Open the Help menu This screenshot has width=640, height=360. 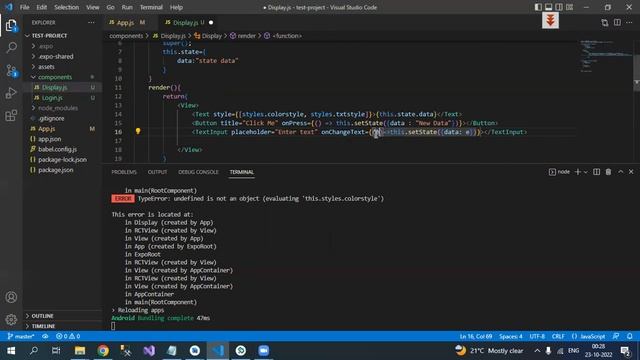(176, 7)
